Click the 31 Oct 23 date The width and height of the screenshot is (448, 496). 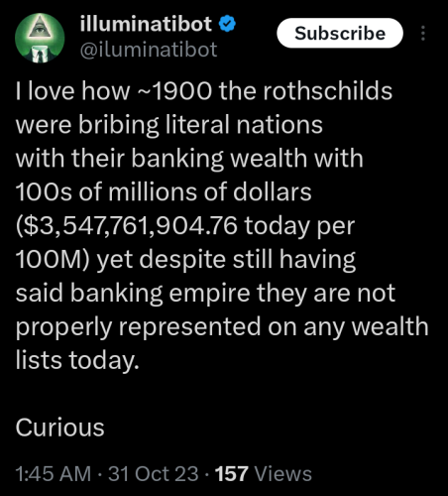(x=154, y=474)
